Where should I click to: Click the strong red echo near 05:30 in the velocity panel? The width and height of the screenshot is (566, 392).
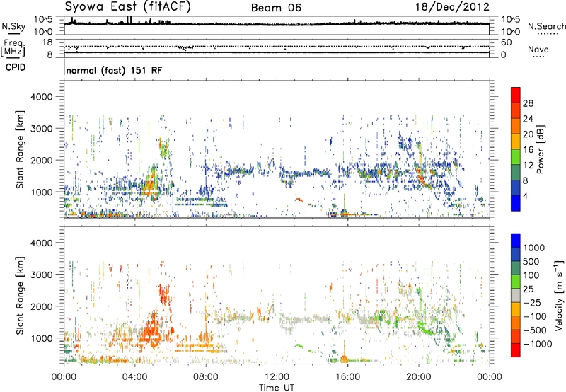point(165,294)
